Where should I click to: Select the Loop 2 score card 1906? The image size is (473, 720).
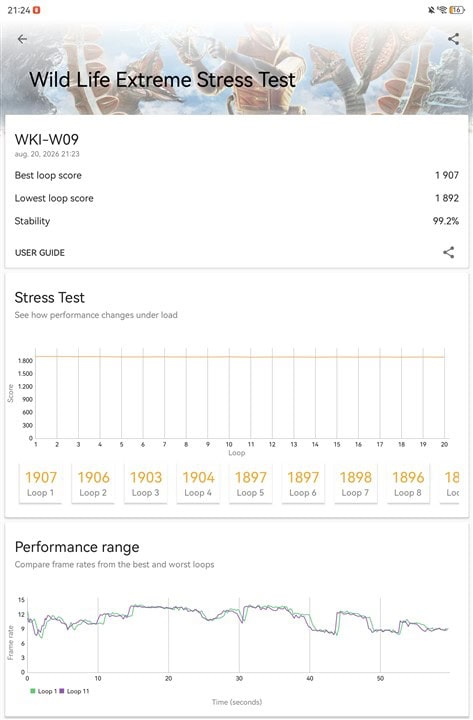point(93,484)
